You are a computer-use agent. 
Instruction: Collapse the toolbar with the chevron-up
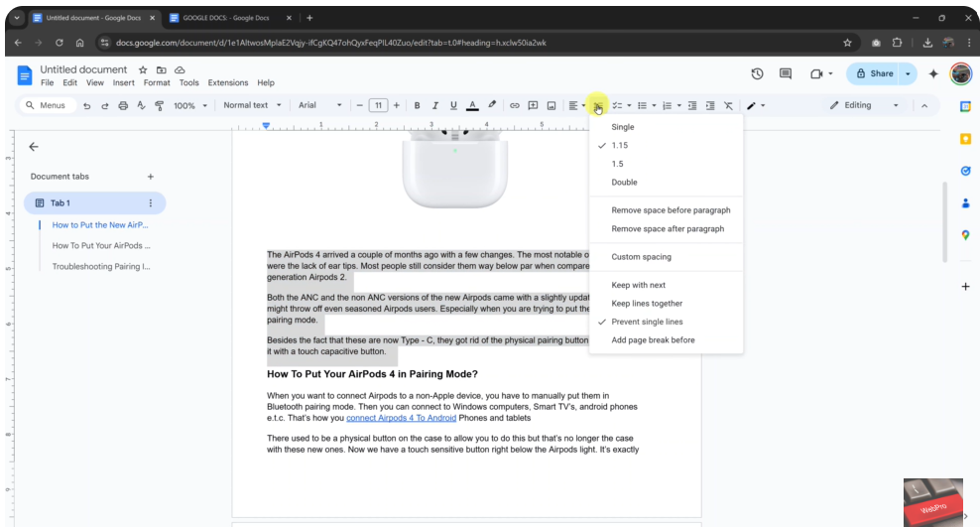924,105
